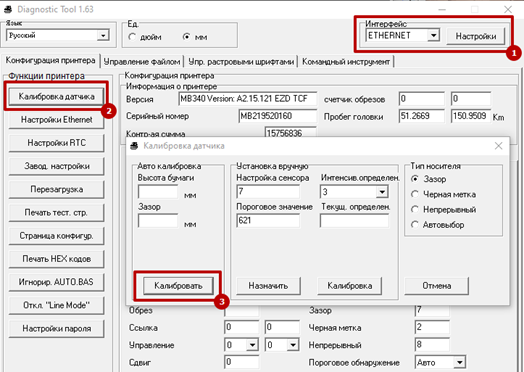The height and width of the screenshot is (372, 524).
Task: Close the Diagnostic Tool window
Action: coord(508,9)
